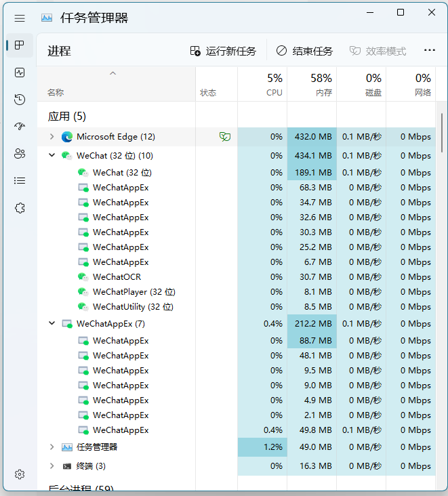Viewport: 448px width, 496px height.
Task: Open the Details page in sidebar
Action: (x=20, y=181)
